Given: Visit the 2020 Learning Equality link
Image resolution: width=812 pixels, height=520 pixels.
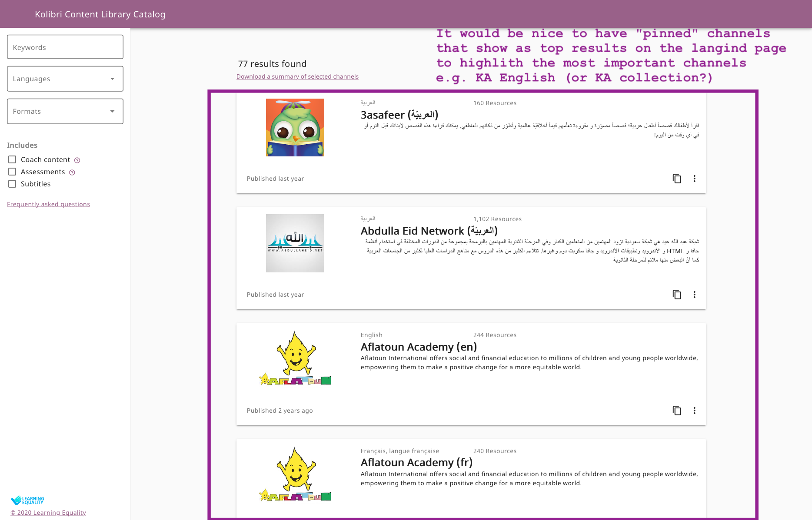Looking at the screenshot, I should tap(48, 513).
